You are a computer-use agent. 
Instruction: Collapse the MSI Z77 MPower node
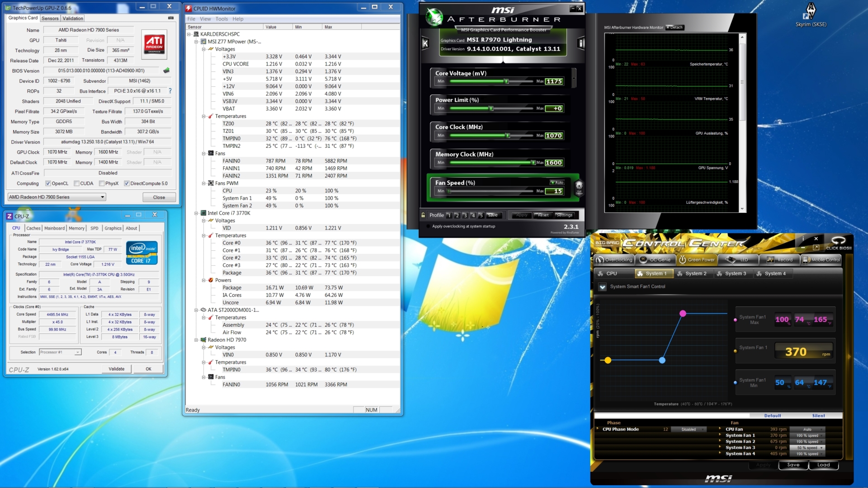point(197,42)
